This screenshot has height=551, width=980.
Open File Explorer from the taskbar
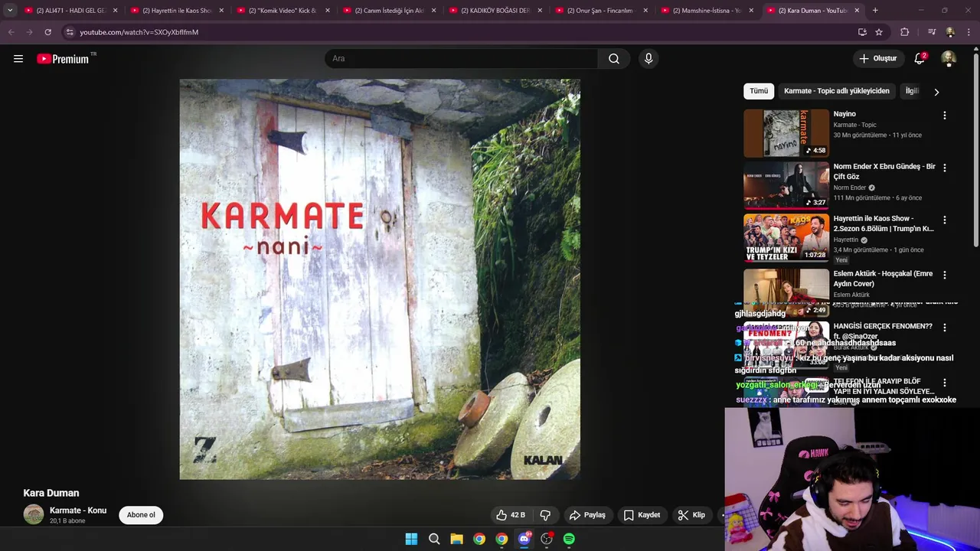[456, 539]
